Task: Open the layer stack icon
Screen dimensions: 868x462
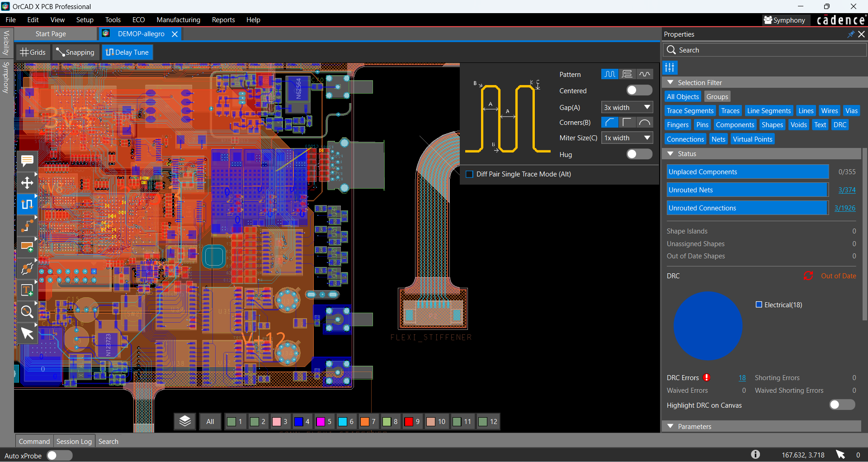Action: pyautogui.click(x=185, y=421)
